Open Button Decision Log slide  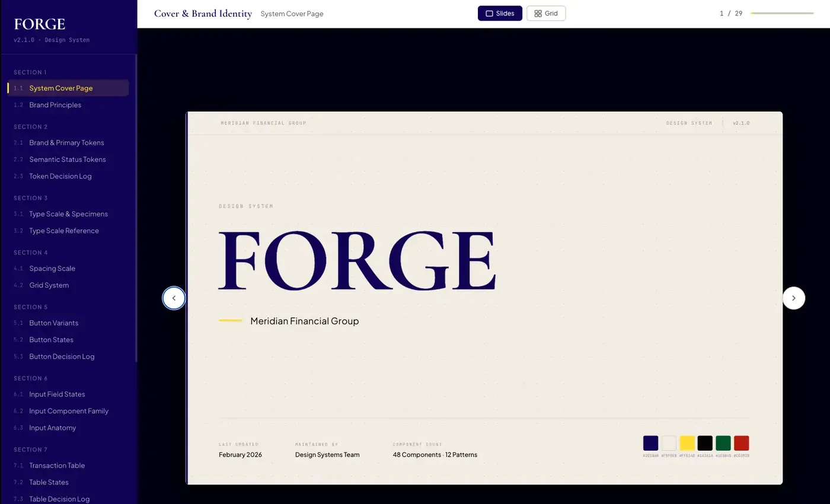(x=68, y=356)
